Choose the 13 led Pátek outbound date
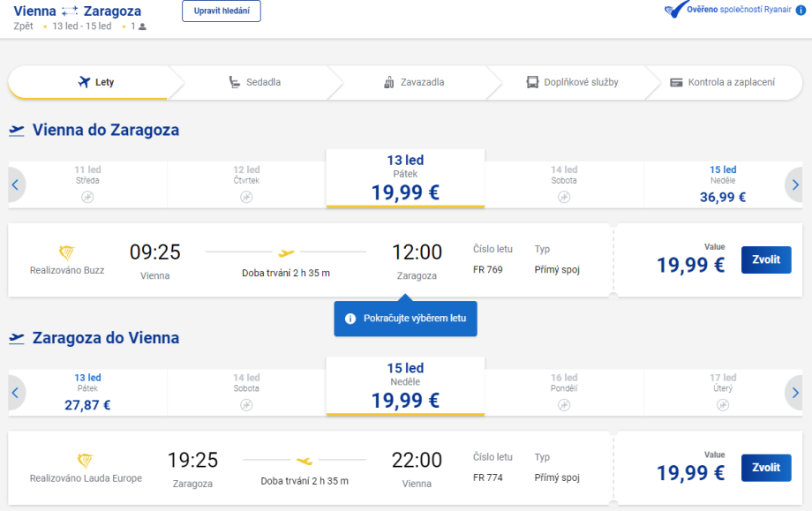The height and width of the screenshot is (511, 812). [x=405, y=178]
